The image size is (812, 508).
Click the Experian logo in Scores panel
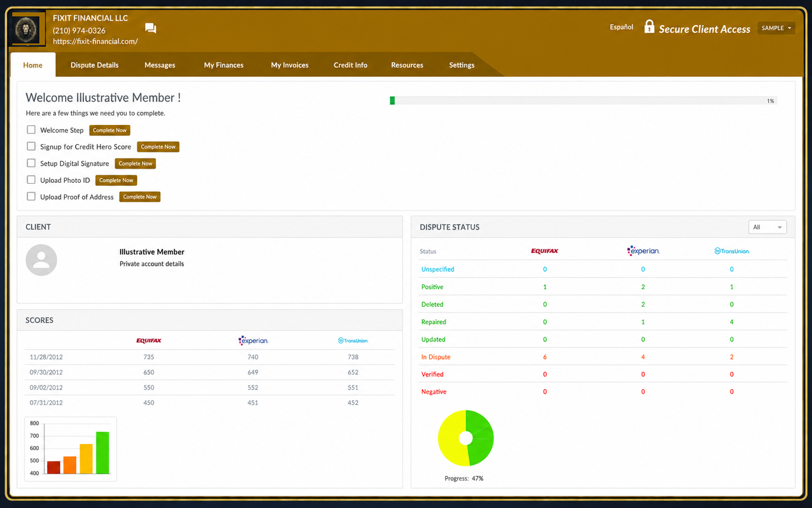253,341
